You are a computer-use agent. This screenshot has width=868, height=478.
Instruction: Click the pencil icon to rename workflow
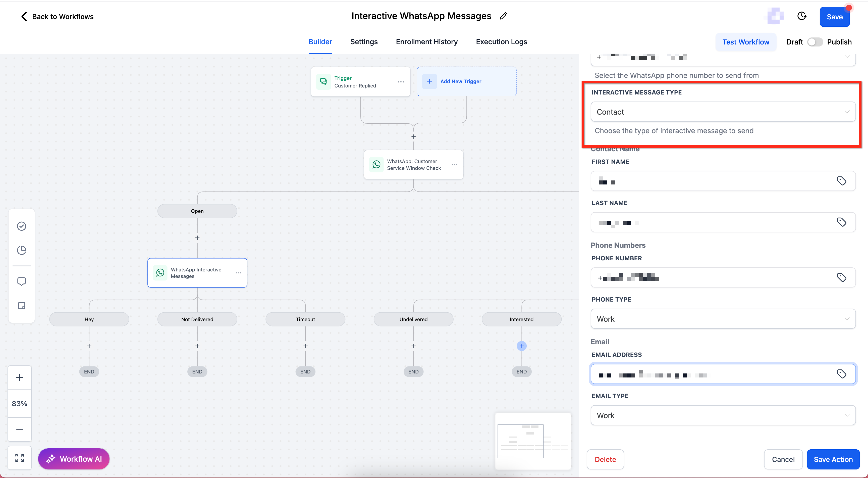pos(503,16)
